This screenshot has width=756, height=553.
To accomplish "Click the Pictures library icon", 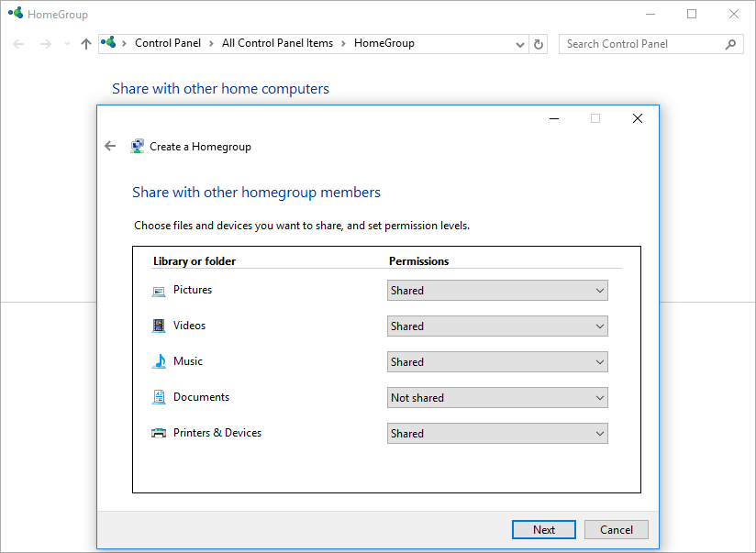I will [159, 291].
